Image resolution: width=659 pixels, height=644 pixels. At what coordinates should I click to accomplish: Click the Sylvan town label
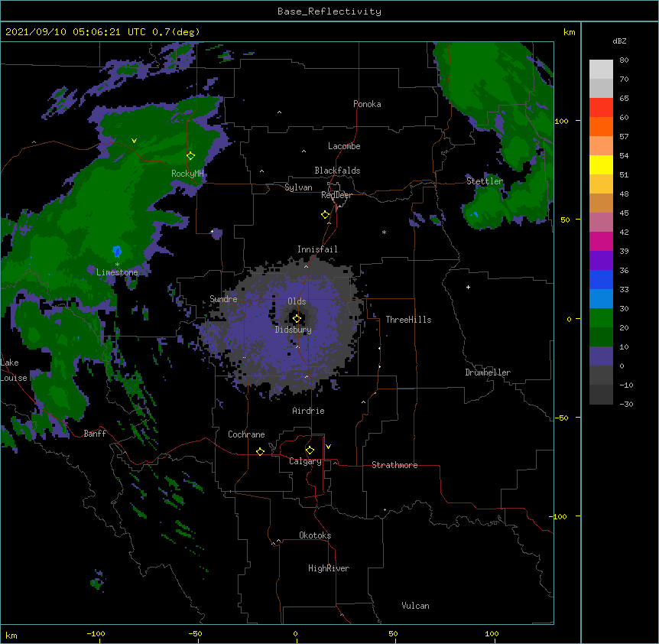[298, 187]
